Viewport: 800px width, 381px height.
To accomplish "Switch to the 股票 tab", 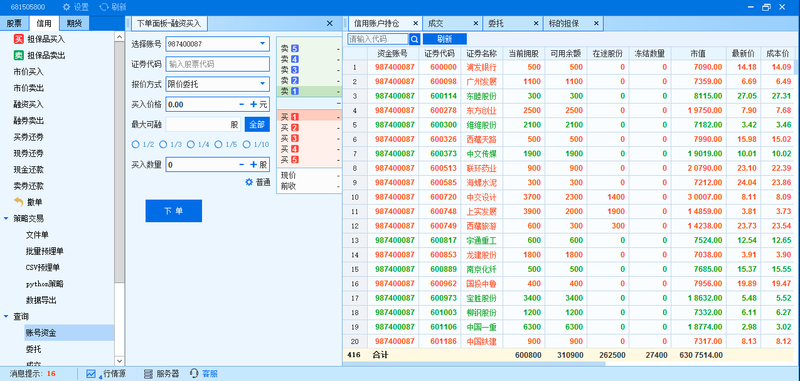I will pyautogui.click(x=14, y=23).
